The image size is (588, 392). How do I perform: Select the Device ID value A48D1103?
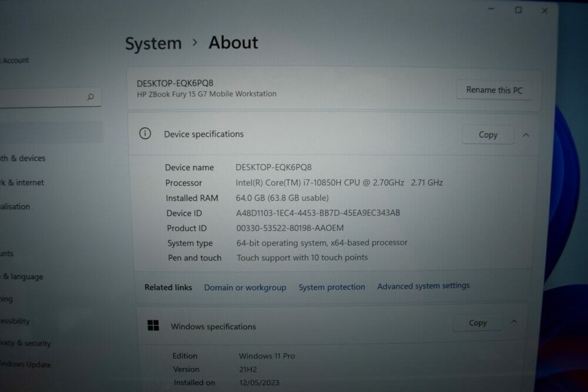click(318, 213)
